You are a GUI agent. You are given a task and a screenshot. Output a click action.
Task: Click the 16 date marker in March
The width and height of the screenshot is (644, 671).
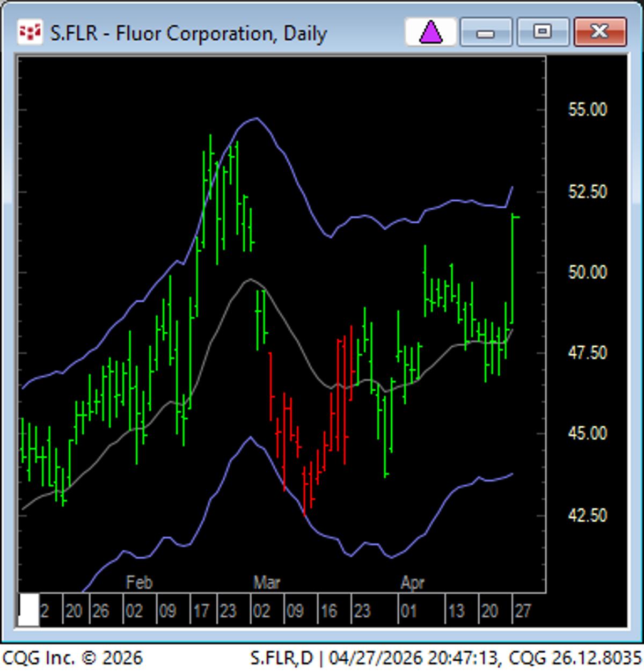coord(328,610)
